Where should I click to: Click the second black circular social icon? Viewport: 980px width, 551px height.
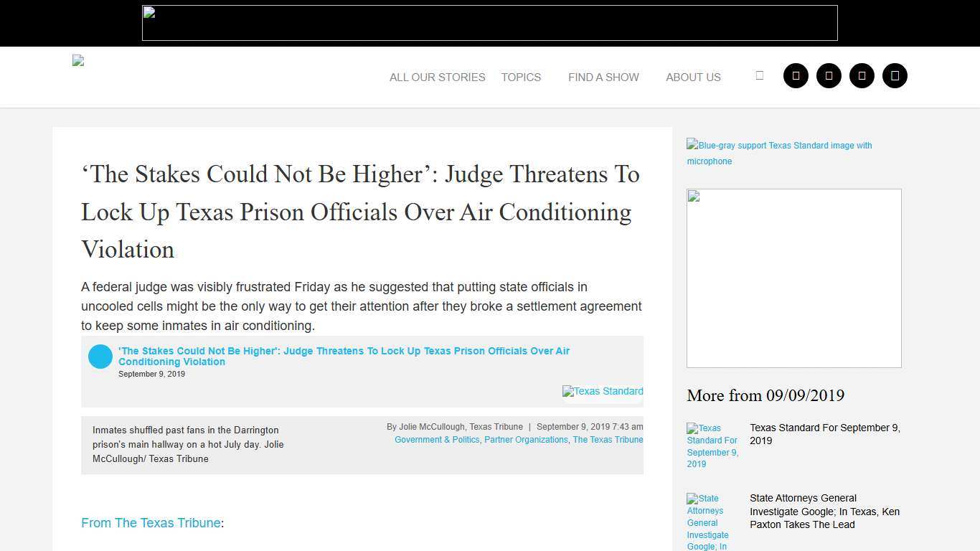[x=829, y=76]
